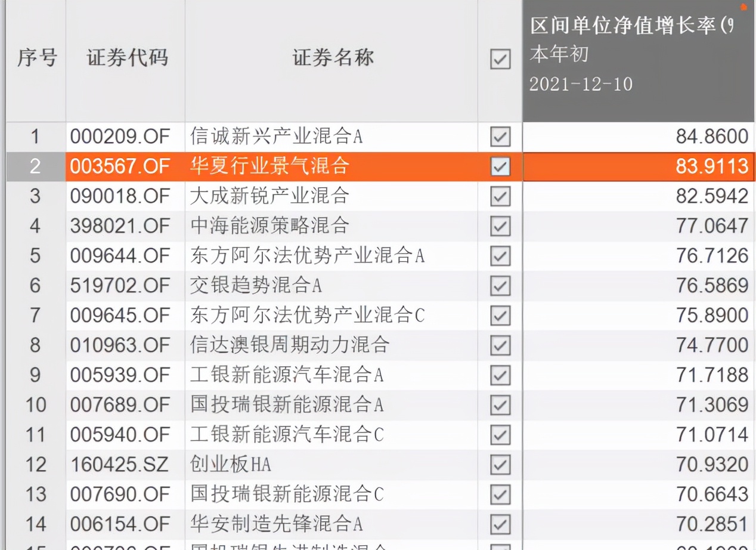Screen dimensions: 756x550
Task: Click the 序号 column header
Action: (x=37, y=58)
